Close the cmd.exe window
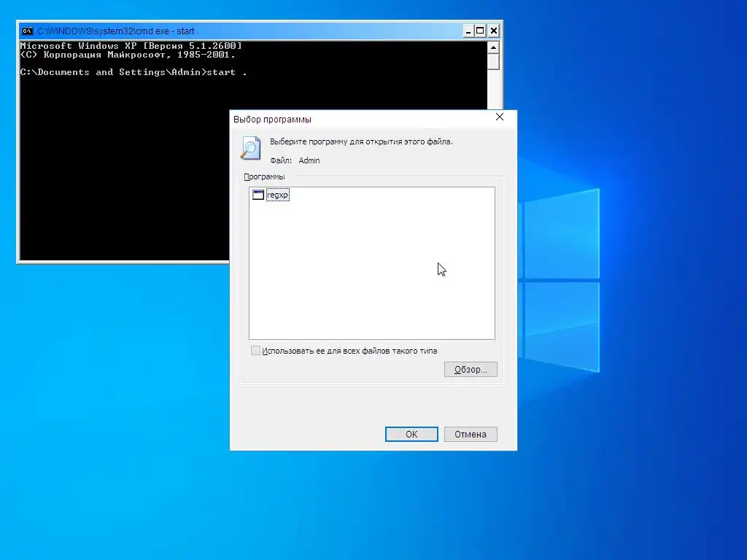The width and height of the screenshot is (747, 560). pos(494,31)
